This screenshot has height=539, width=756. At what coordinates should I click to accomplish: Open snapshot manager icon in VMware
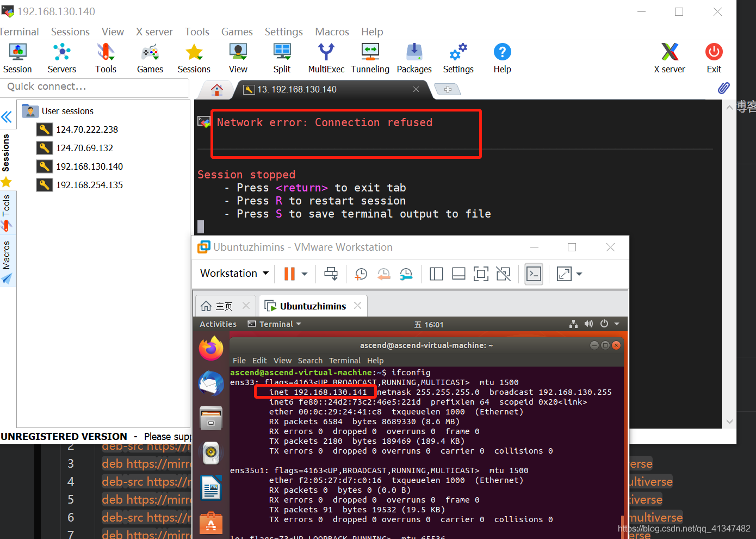pyautogui.click(x=406, y=274)
